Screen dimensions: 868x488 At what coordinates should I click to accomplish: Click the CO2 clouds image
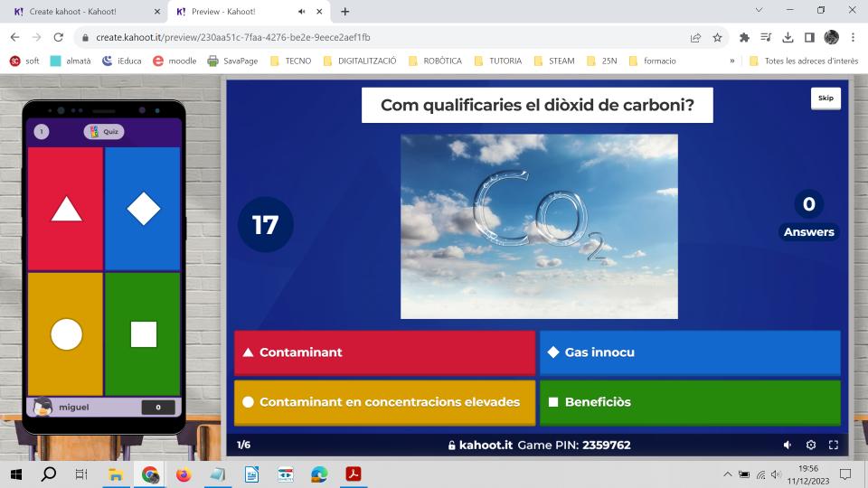(539, 226)
